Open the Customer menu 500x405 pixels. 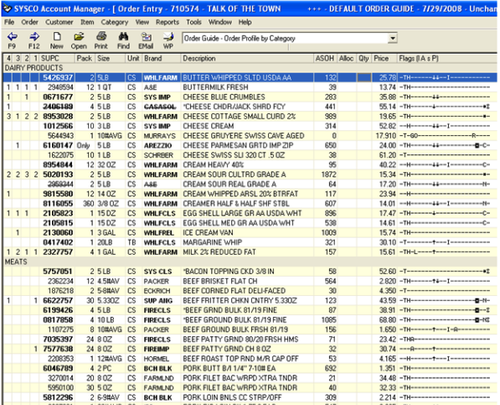tap(59, 22)
